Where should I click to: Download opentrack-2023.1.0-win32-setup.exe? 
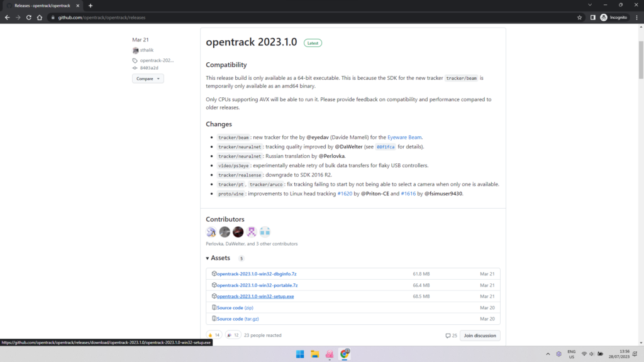[x=255, y=297]
